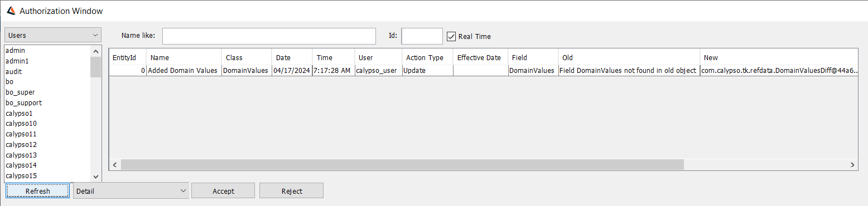Image resolution: width=868 pixels, height=206 pixels.
Task: Sort by Old column header
Action: (x=629, y=57)
